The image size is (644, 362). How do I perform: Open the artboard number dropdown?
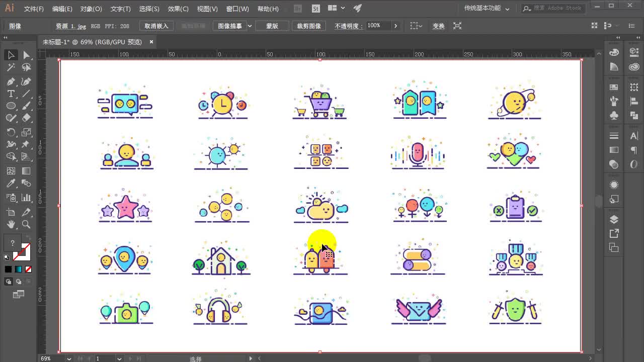point(119,358)
